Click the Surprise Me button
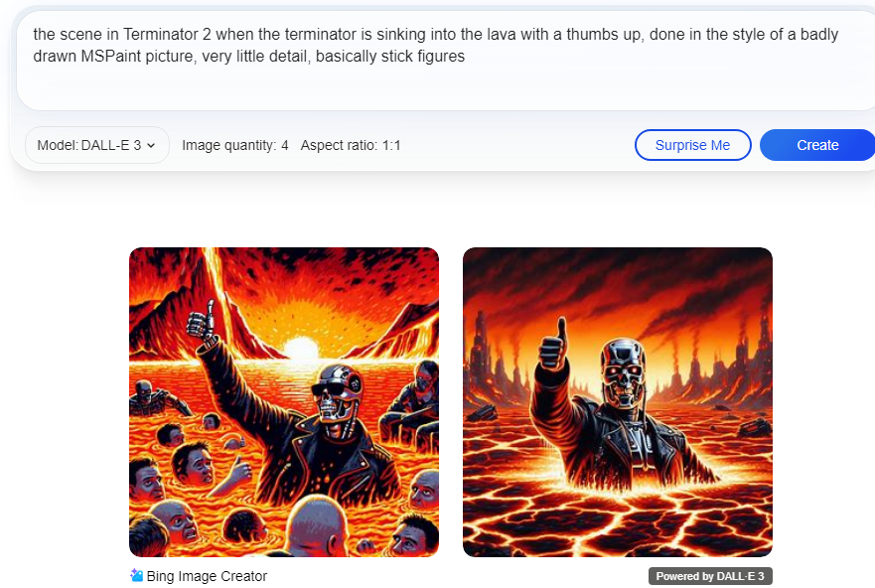The width and height of the screenshot is (875, 588). coord(692,145)
